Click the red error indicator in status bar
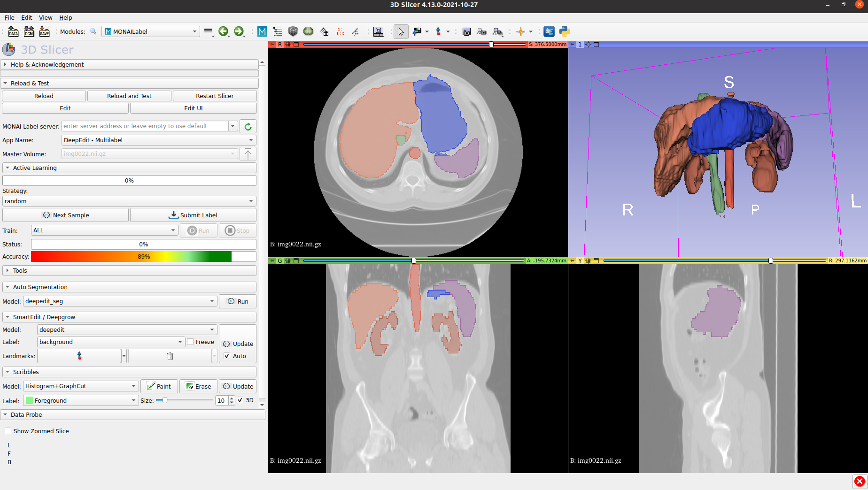Image resolution: width=868 pixels, height=490 pixels. click(860, 481)
